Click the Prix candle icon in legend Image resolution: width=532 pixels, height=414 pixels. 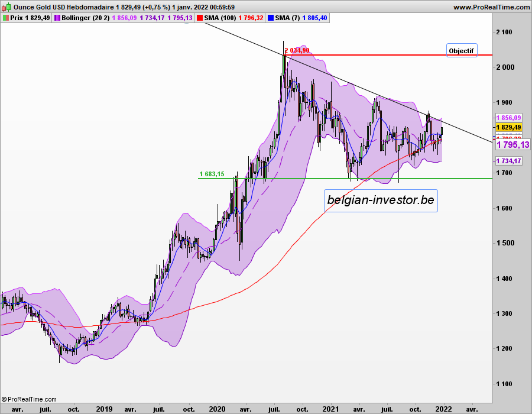[x=6, y=18]
